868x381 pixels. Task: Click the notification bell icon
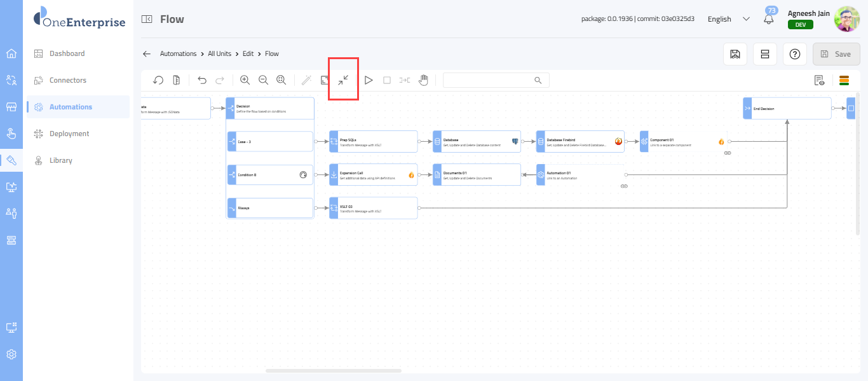769,19
